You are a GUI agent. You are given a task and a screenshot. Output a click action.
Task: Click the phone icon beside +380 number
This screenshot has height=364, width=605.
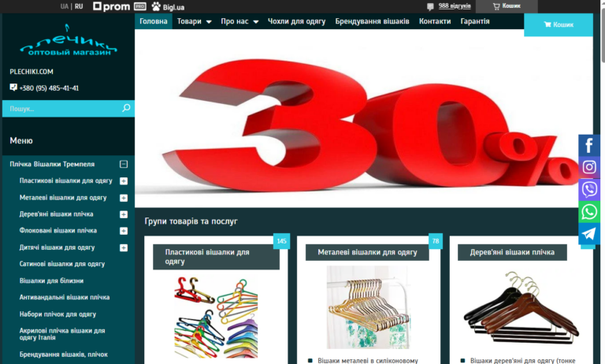pyautogui.click(x=13, y=87)
